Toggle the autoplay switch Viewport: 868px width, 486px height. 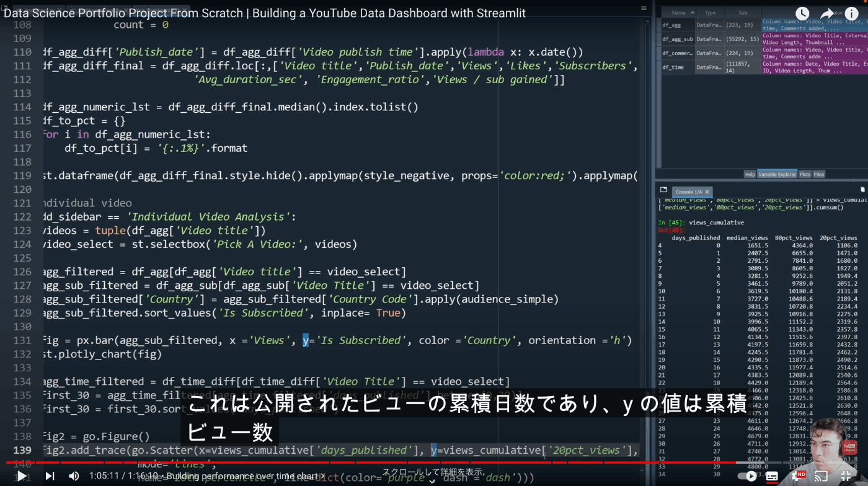click(746, 476)
